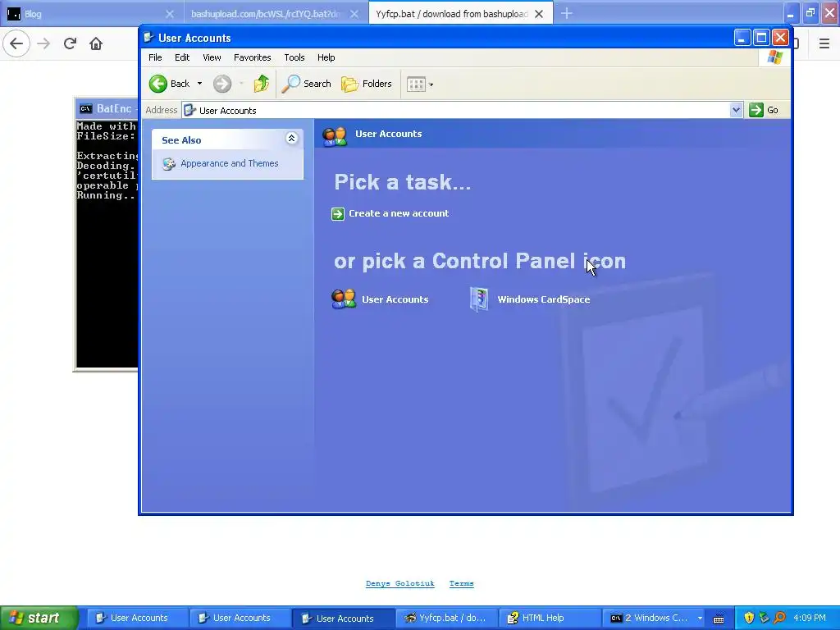
Task: Click the User Accounts window title icon
Action: (149, 38)
